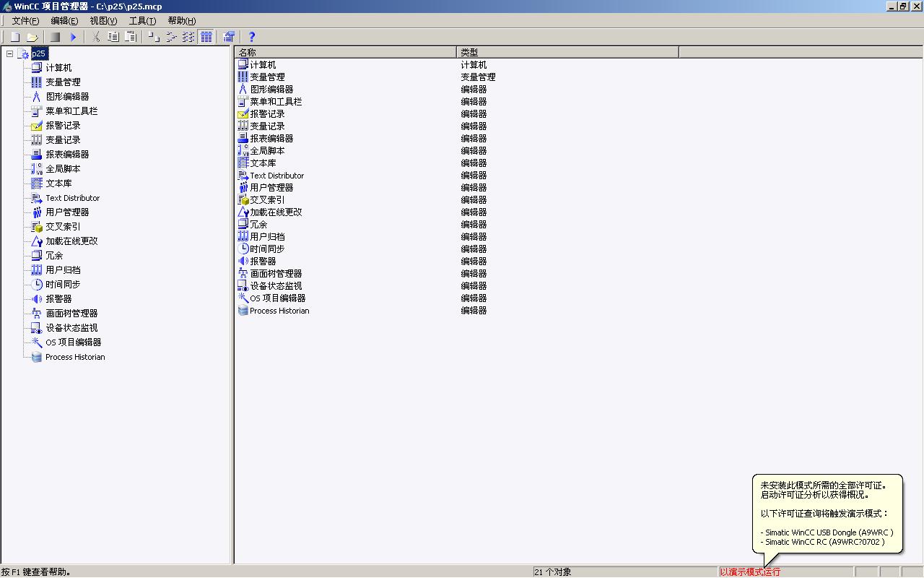Click the 报表编辑器 printer icon in details list

click(x=243, y=139)
